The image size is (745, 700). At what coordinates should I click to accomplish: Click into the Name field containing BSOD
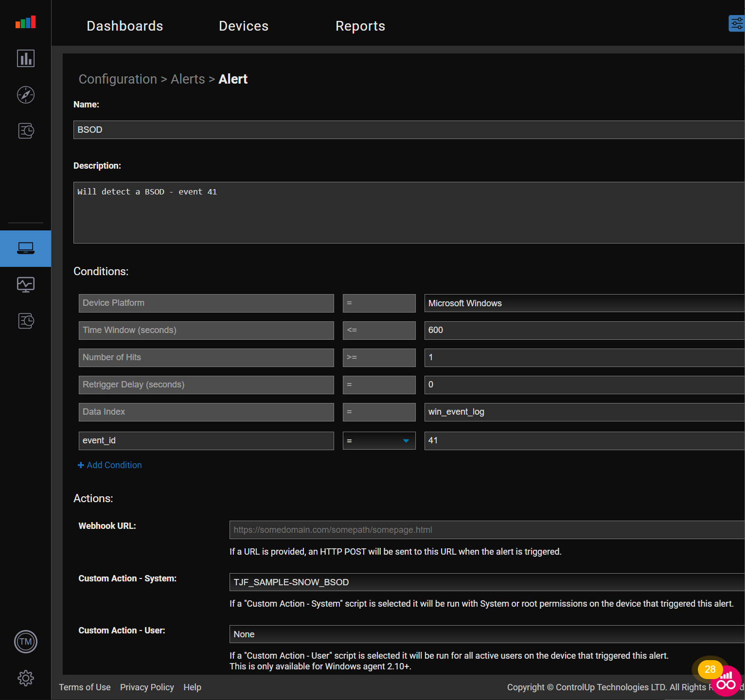pyautogui.click(x=408, y=130)
